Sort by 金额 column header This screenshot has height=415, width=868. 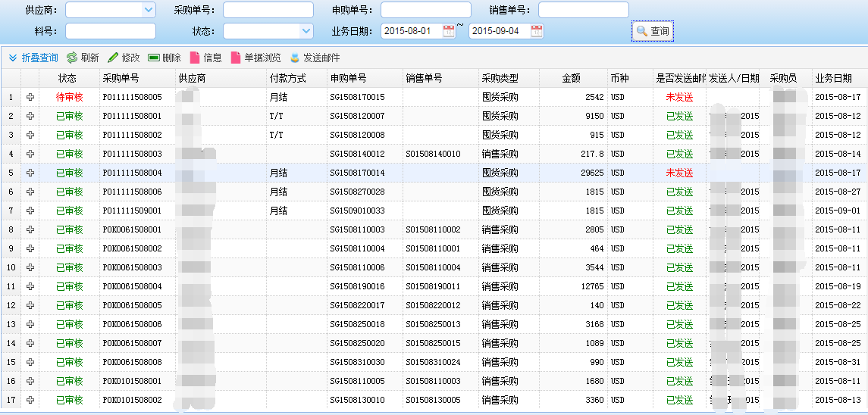click(x=571, y=78)
